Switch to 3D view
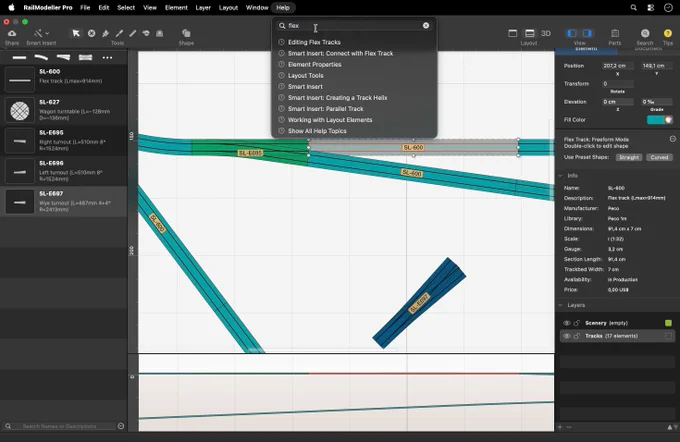 click(546, 33)
